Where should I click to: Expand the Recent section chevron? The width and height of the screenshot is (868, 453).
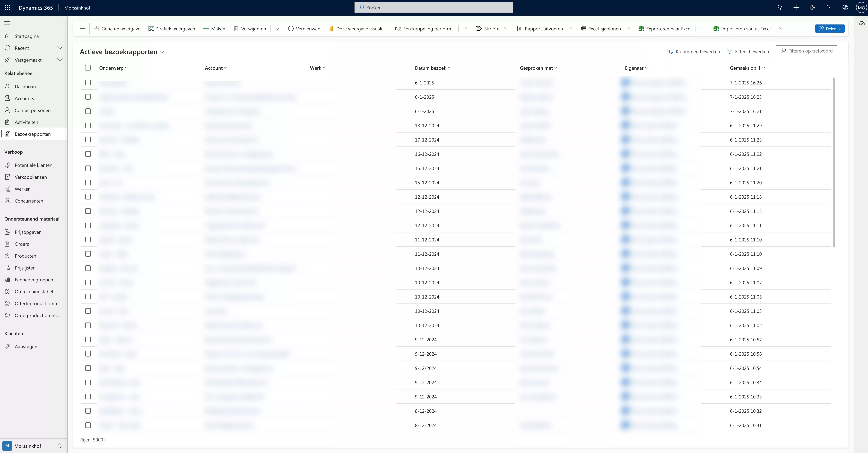(x=60, y=48)
